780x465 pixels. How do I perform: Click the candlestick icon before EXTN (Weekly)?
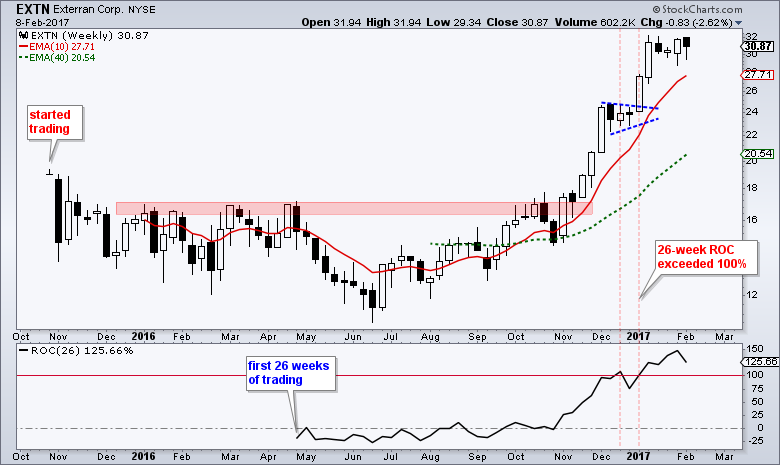[x=23, y=35]
